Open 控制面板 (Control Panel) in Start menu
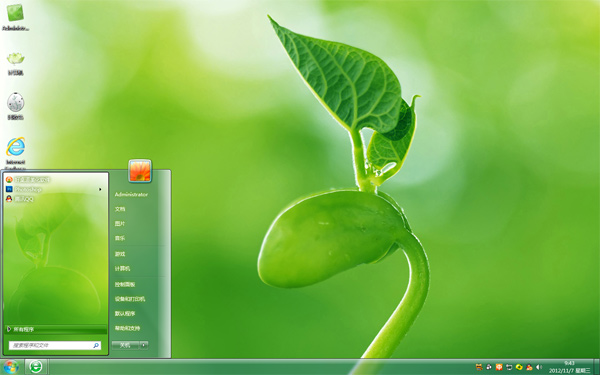 (125, 285)
